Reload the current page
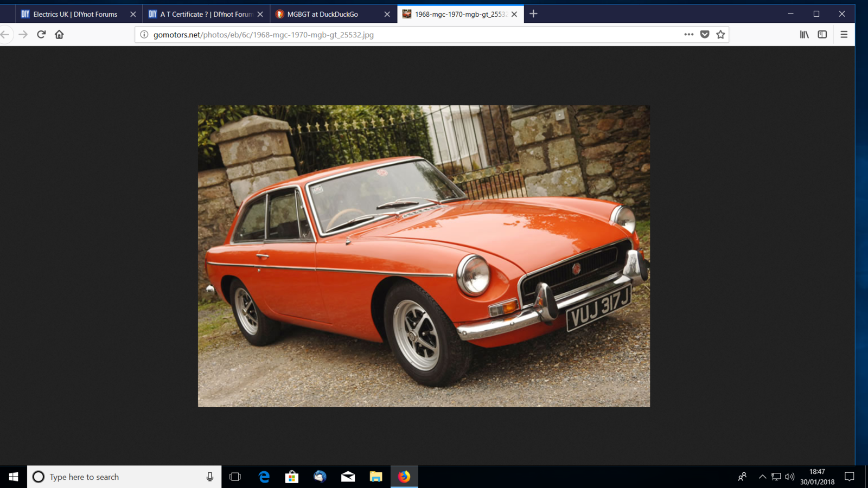Image resolution: width=868 pixels, height=488 pixels. (x=41, y=35)
